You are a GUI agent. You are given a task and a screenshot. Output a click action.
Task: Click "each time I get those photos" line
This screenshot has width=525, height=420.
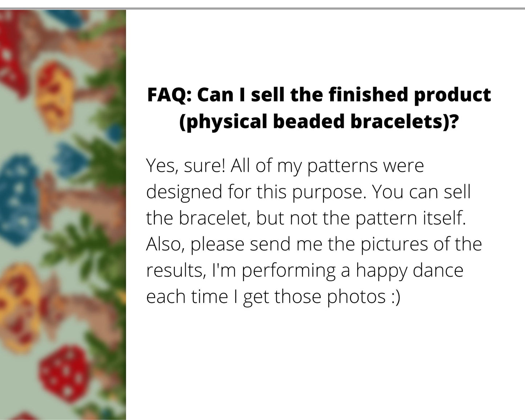click(266, 296)
